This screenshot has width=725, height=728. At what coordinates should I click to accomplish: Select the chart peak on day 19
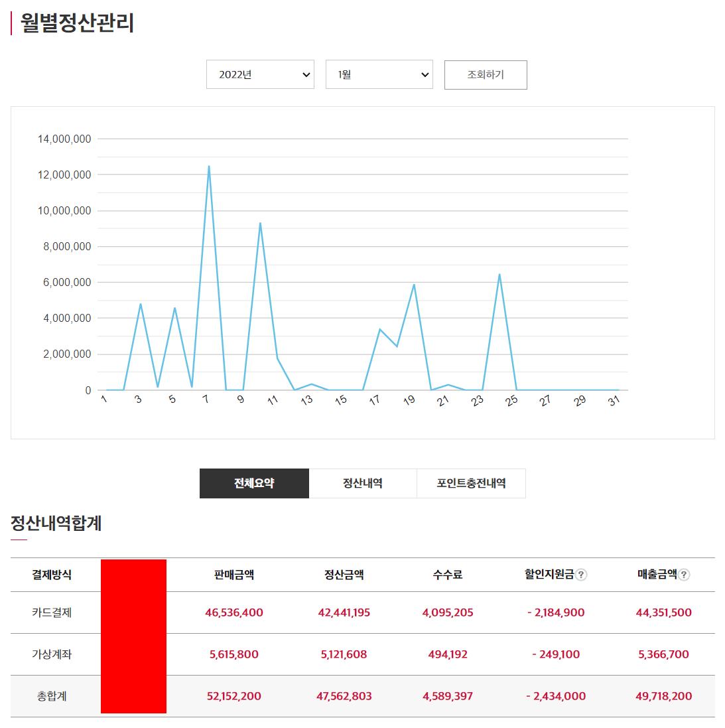pos(414,285)
